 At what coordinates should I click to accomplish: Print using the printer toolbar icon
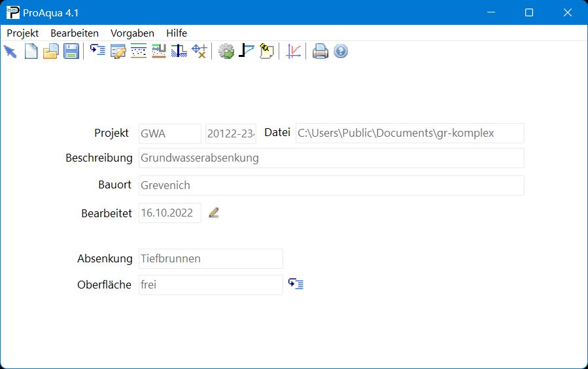pyautogui.click(x=320, y=52)
